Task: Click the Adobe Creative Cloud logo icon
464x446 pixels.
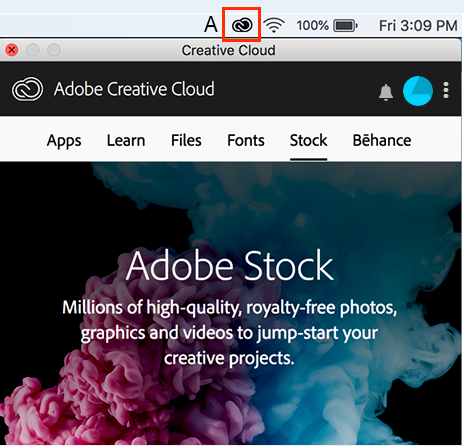Action: (27, 89)
